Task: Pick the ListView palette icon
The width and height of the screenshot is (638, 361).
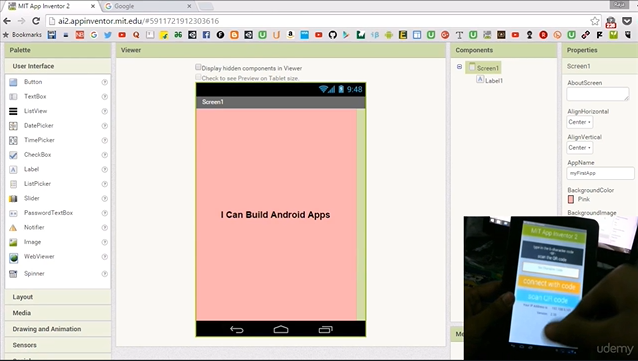Action: pyautogui.click(x=13, y=111)
